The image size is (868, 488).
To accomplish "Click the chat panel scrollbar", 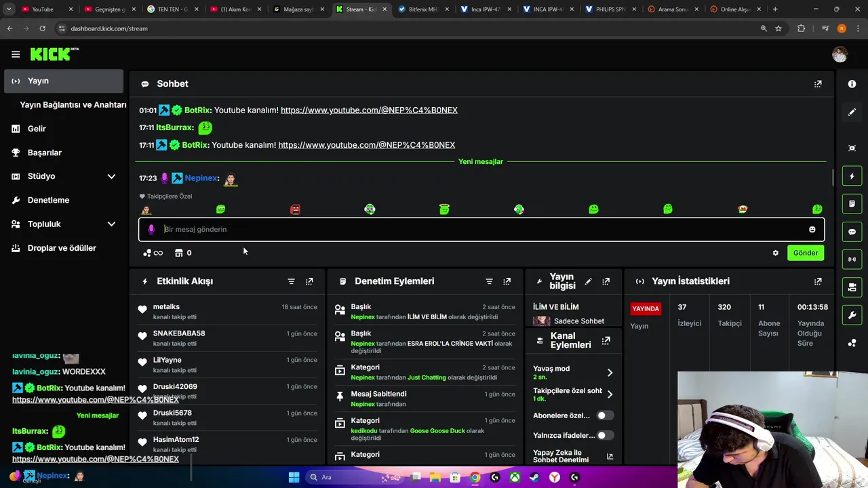I will pyautogui.click(x=833, y=178).
